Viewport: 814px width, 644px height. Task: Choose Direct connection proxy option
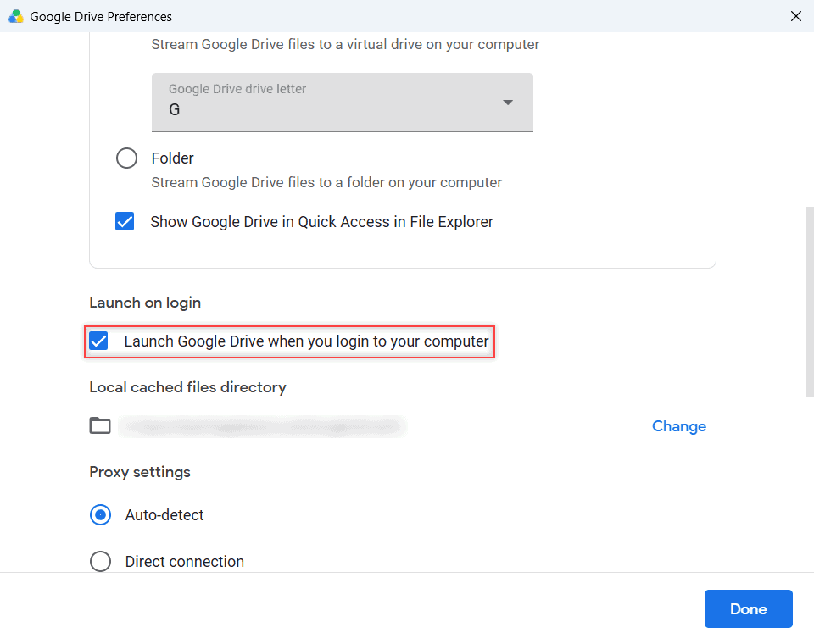[100, 561]
